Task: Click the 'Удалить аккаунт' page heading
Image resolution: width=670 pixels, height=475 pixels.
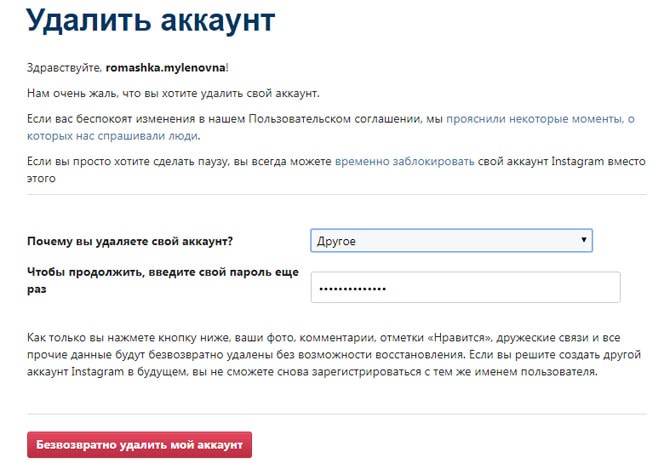Action: coord(150,19)
